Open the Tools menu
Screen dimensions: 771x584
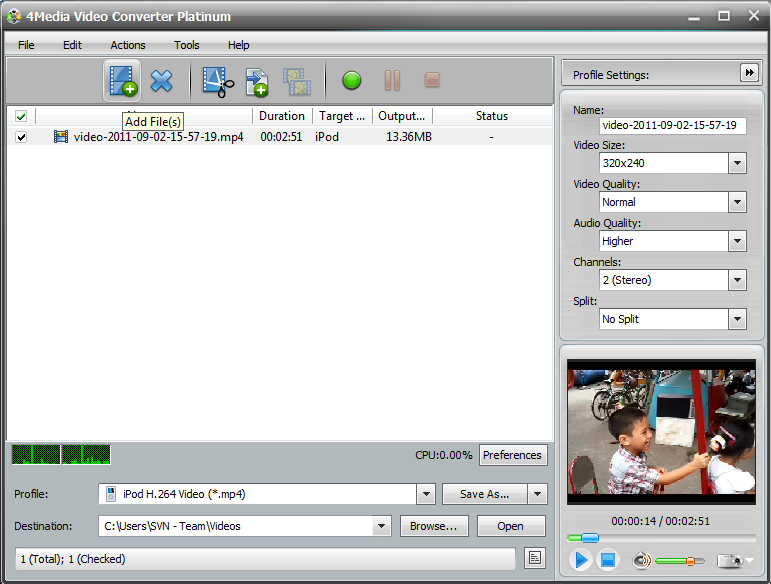point(186,45)
